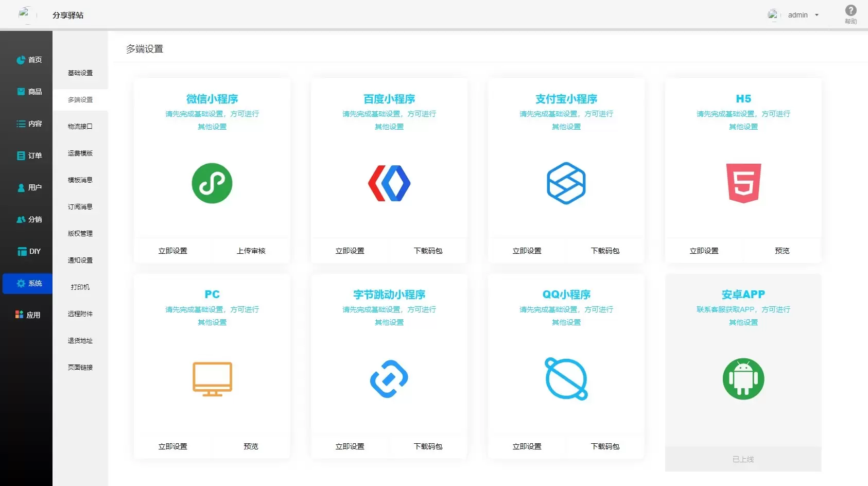
Task: Click 立即设置 on the 微信小程序 card
Action: (173, 251)
